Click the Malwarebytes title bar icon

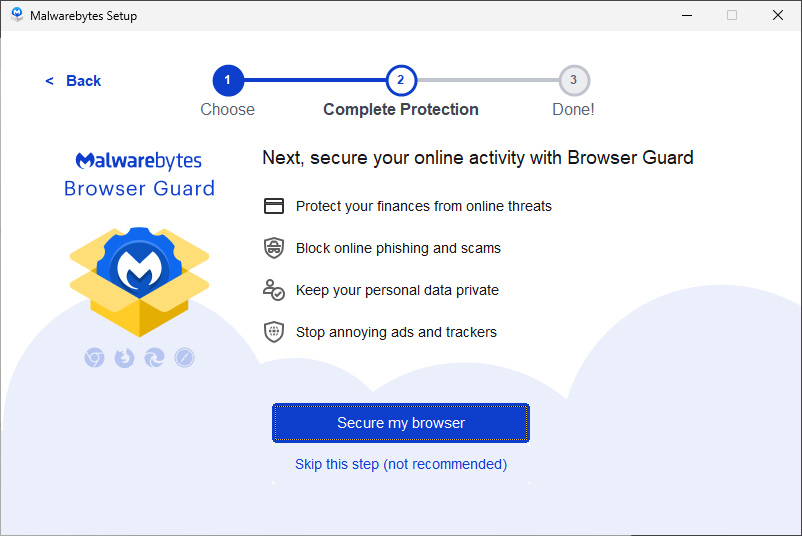click(17, 15)
